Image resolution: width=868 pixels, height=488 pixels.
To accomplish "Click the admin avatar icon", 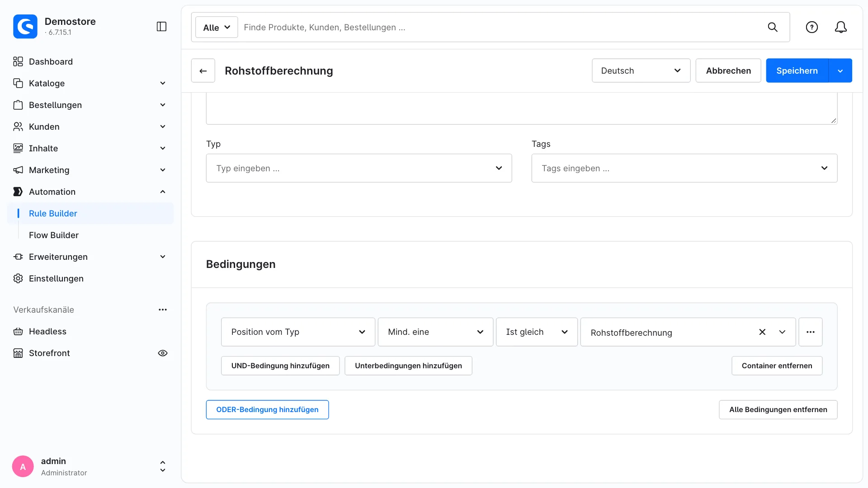I will tap(23, 466).
